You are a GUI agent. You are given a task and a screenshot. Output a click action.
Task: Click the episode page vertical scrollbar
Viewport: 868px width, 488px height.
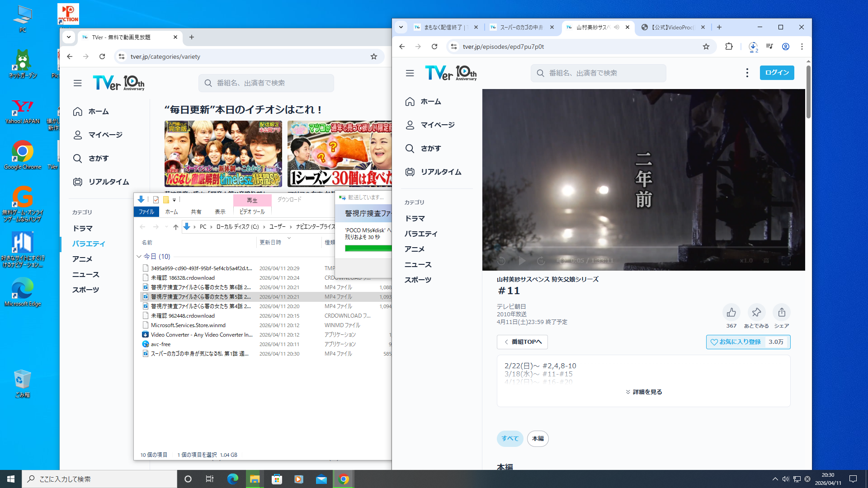[x=808, y=93]
